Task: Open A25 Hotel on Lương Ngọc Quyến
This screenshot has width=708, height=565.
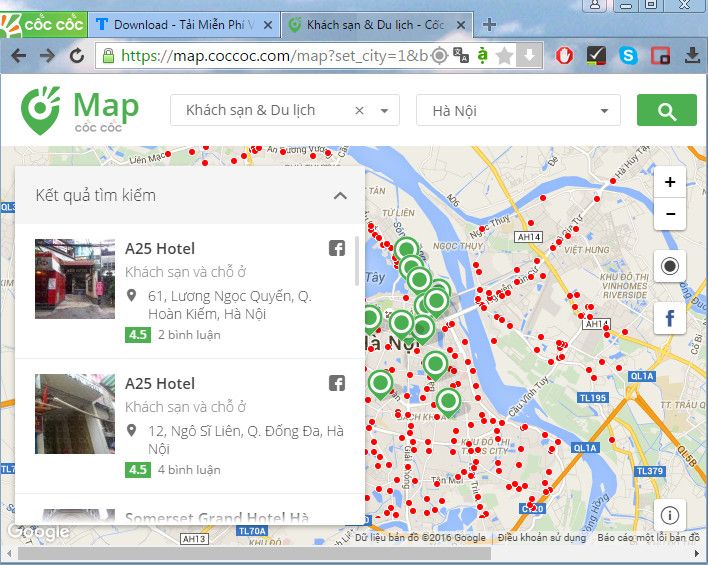Action: [x=160, y=249]
